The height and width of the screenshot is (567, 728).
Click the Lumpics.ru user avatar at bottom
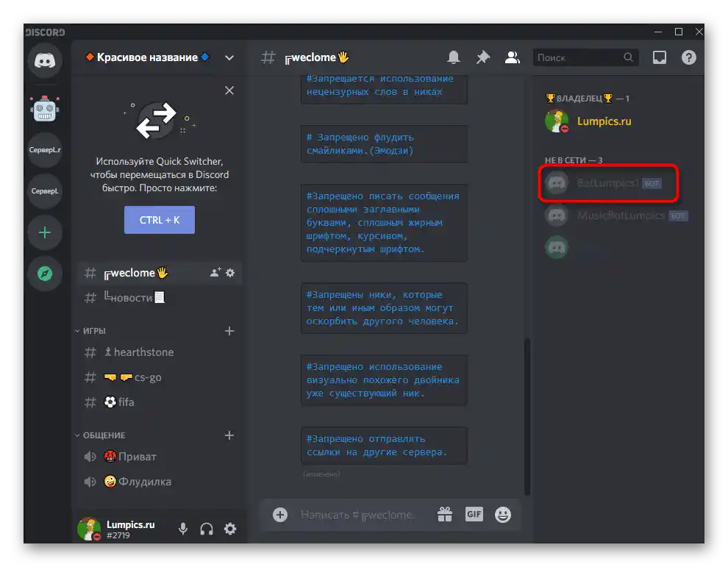tap(89, 529)
